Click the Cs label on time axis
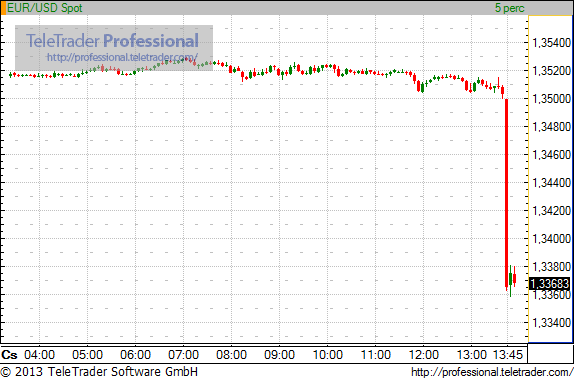 (9, 355)
